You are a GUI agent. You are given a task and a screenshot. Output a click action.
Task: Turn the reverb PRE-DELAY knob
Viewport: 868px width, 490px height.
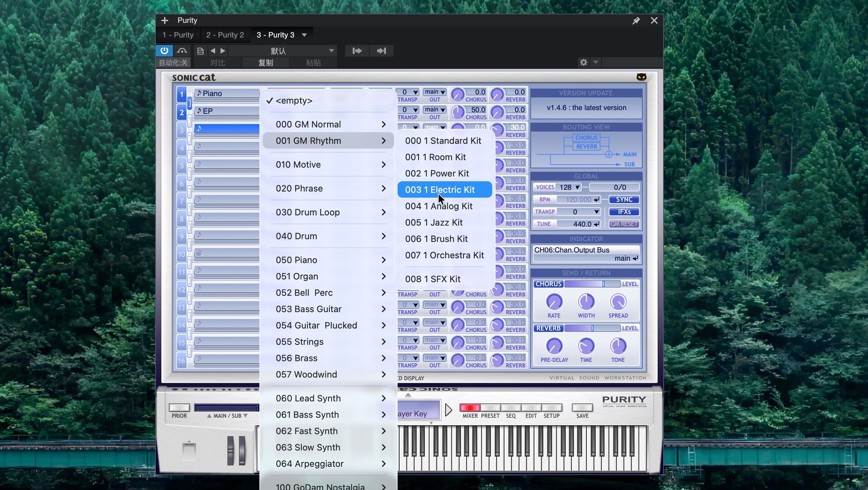click(554, 346)
